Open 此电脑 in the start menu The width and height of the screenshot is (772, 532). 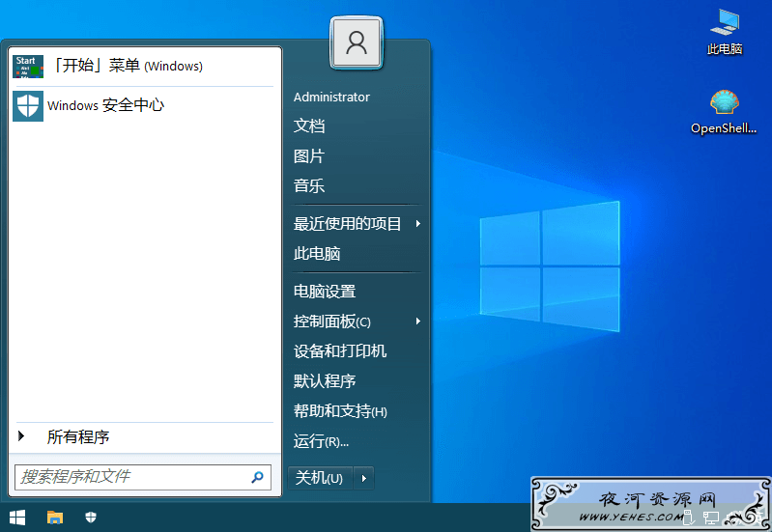click(x=317, y=254)
